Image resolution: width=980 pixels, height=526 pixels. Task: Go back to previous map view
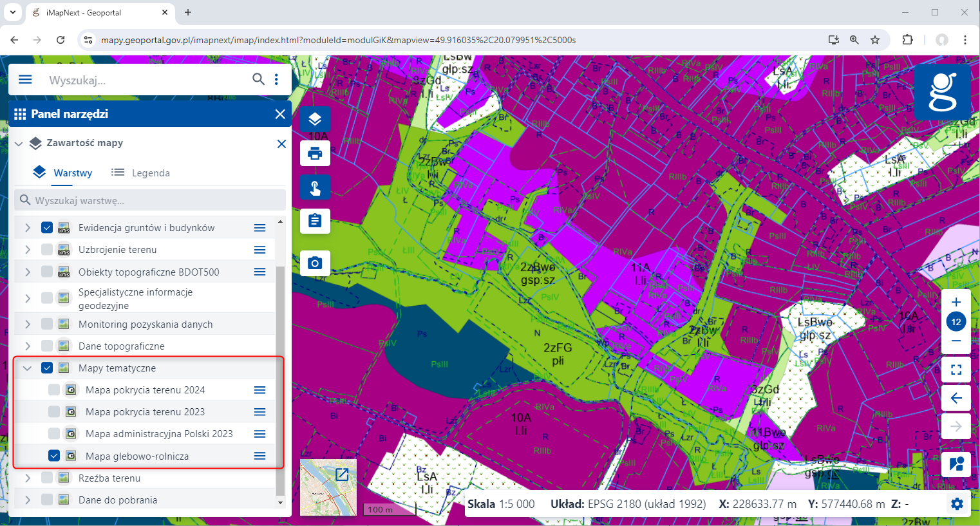pos(956,398)
